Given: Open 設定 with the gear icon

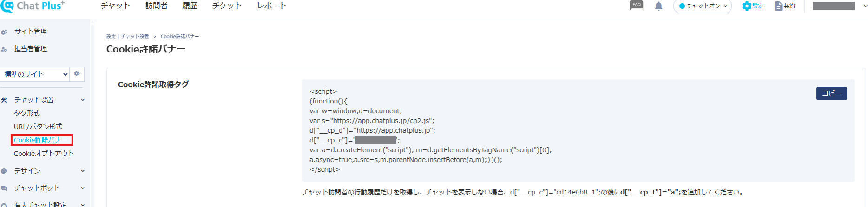Looking at the screenshot, I should pyautogui.click(x=753, y=6).
